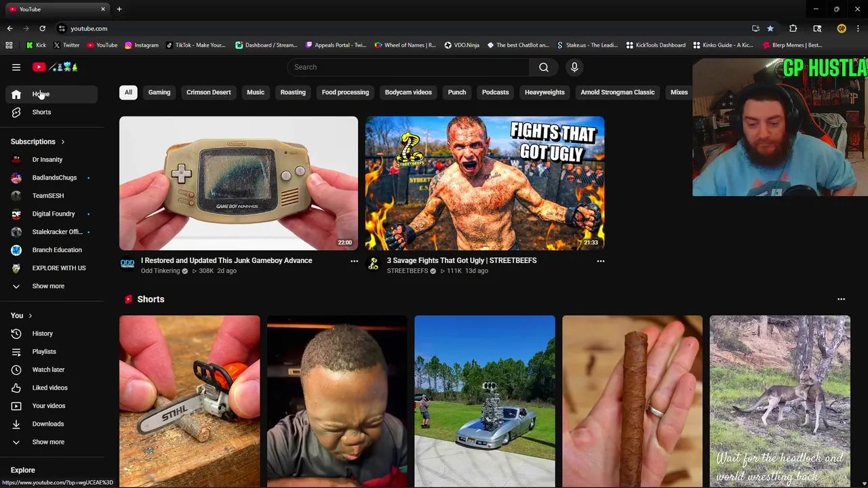The image size is (868, 488).
Task: Go back in browser
Action: click(x=9, y=28)
